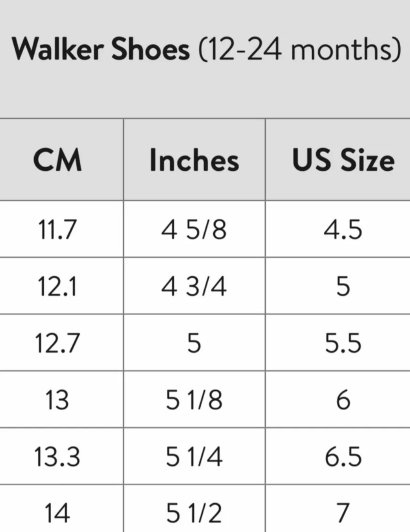410x532 pixels.
Task: Select US size 5 in 12.1 row
Action: pyautogui.click(x=343, y=286)
